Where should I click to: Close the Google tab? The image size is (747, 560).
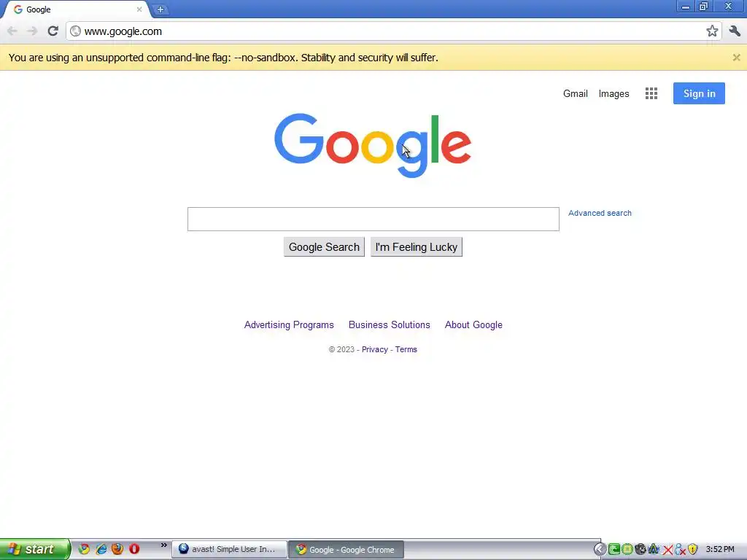click(139, 9)
